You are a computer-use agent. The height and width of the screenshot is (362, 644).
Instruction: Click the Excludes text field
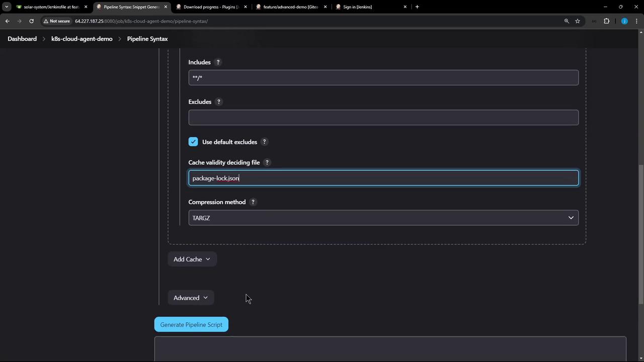[x=383, y=117]
